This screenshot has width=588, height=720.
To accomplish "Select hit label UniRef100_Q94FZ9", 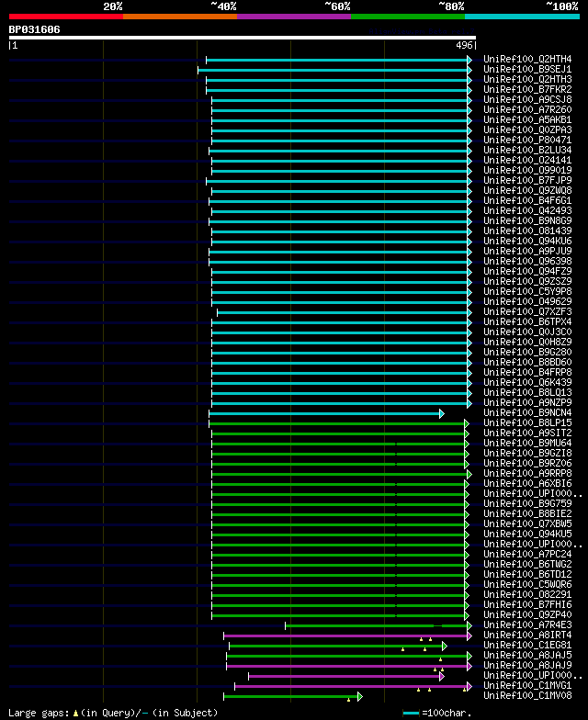I will point(527,272).
